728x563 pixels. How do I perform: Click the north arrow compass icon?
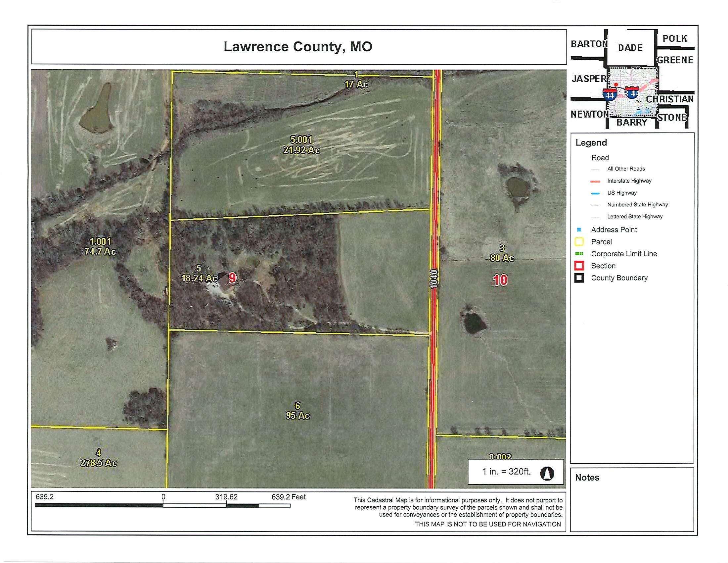tap(547, 473)
